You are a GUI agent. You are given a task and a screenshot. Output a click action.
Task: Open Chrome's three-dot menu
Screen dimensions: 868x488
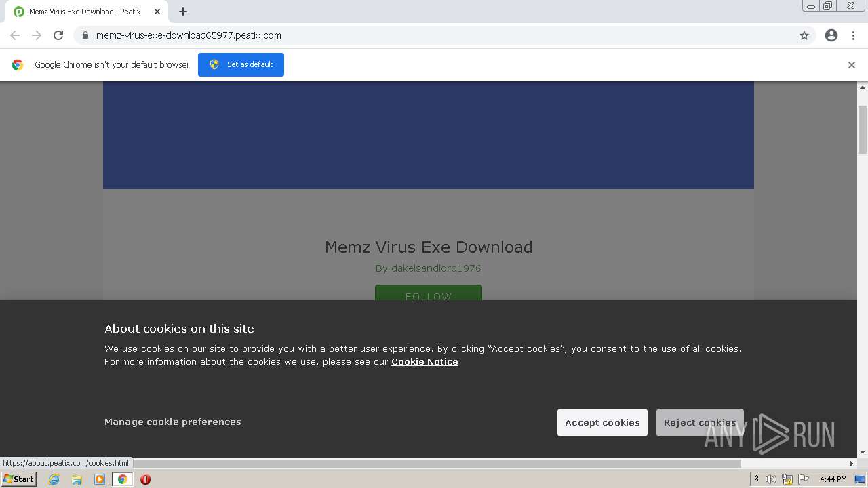[853, 35]
